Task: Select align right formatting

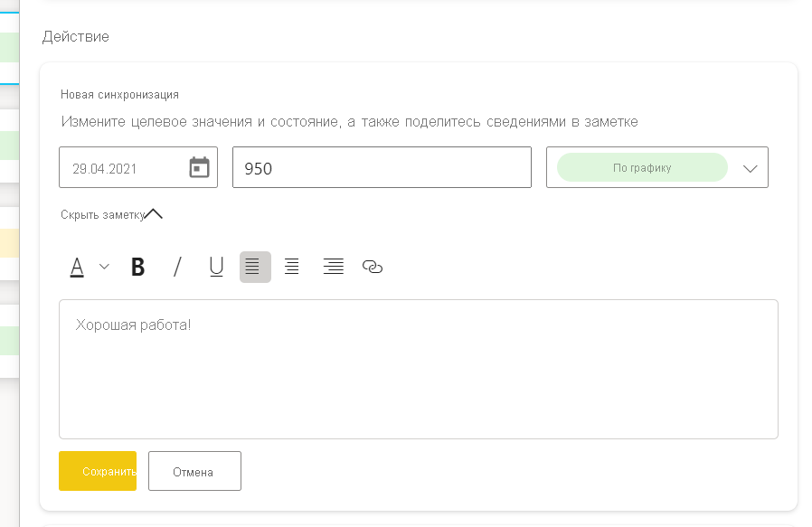Action: (333, 268)
